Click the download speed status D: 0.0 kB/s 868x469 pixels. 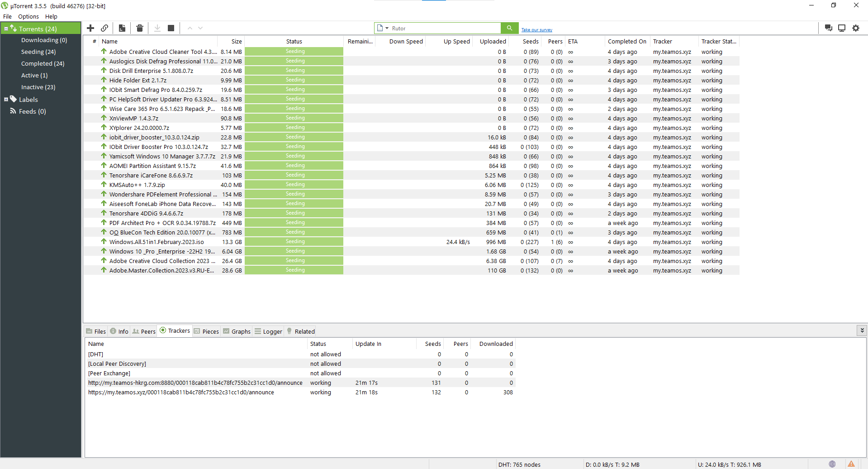(x=612, y=464)
